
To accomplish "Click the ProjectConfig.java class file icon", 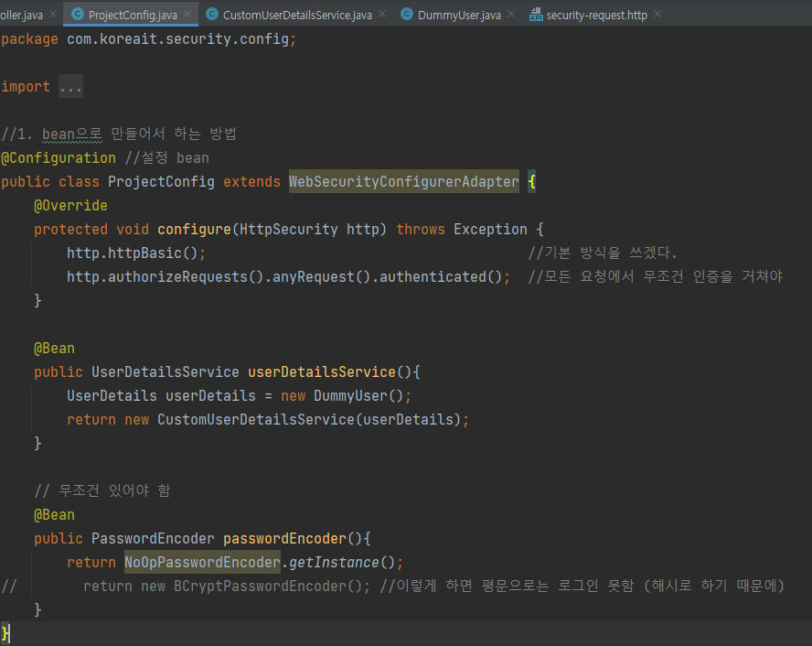I will tap(77, 14).
